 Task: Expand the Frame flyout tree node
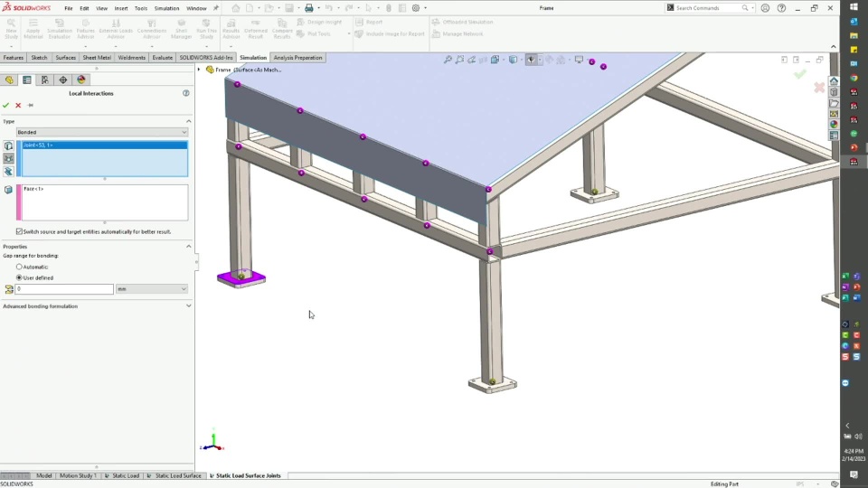(x=199, y=70)
